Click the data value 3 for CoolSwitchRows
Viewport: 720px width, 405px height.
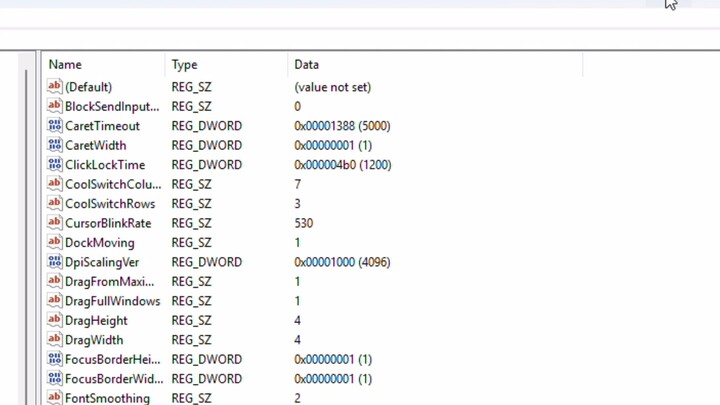coord(298,203)
